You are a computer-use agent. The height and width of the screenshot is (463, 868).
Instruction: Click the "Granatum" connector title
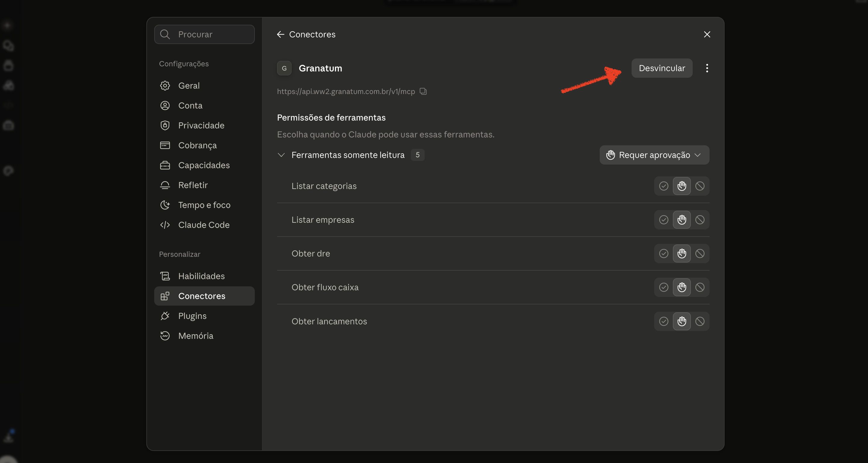pyautogui.click(x=320, y=68)
